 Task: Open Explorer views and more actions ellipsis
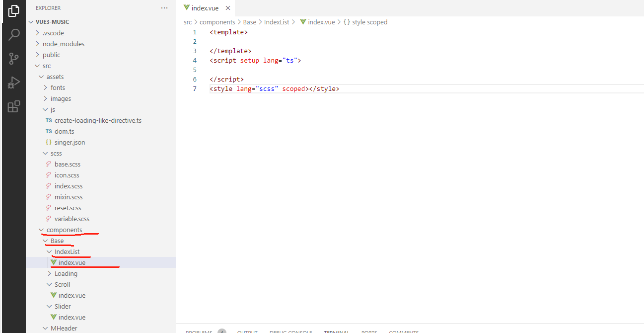click(x=164, y=8)
